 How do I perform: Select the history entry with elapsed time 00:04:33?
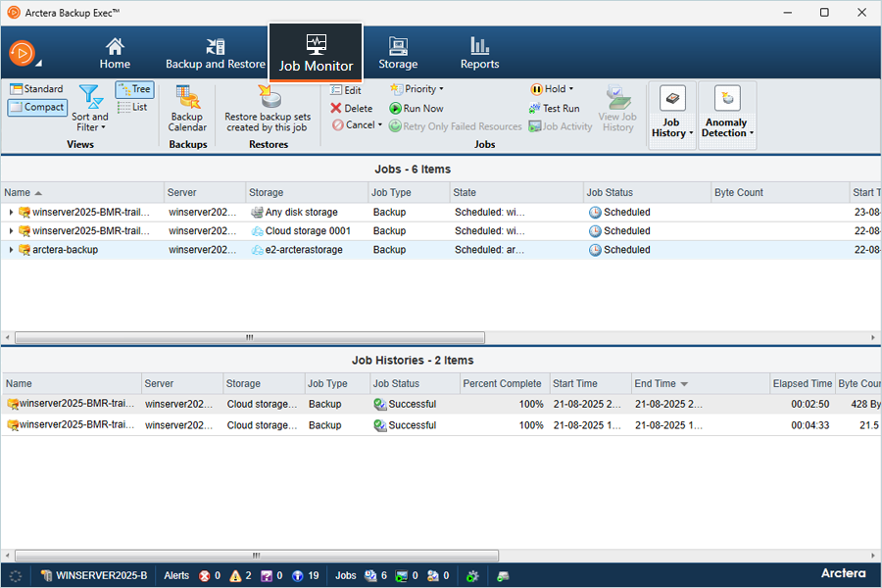point(441,425)
